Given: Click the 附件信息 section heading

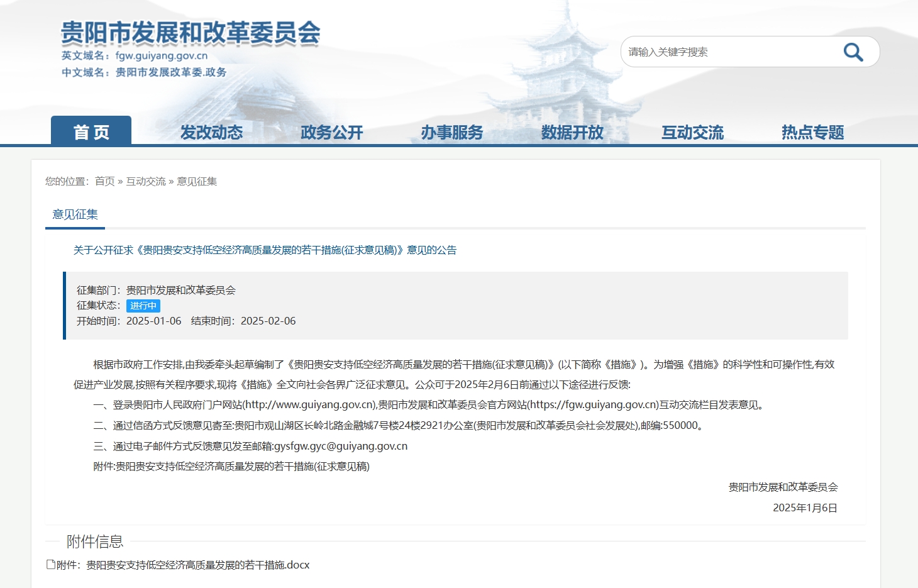Looking at the screenshot, I should click(95, 541).
